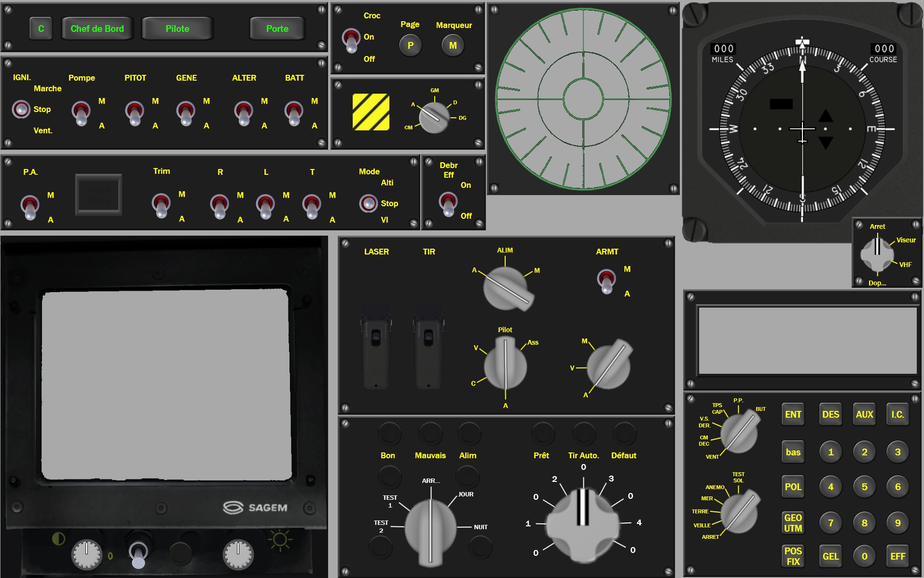Toggle the ALTER switch
924x578 pixels.
[x=244, y=113]
